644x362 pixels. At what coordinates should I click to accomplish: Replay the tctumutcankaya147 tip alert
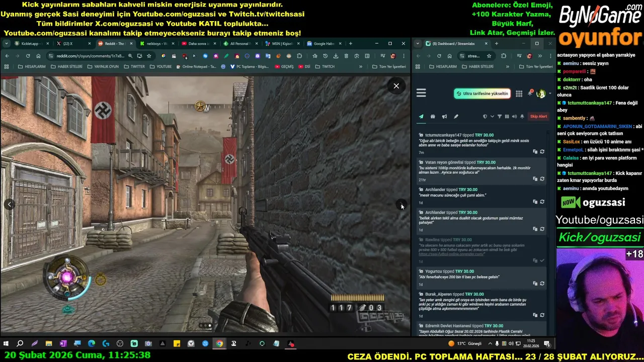(542, 151)
